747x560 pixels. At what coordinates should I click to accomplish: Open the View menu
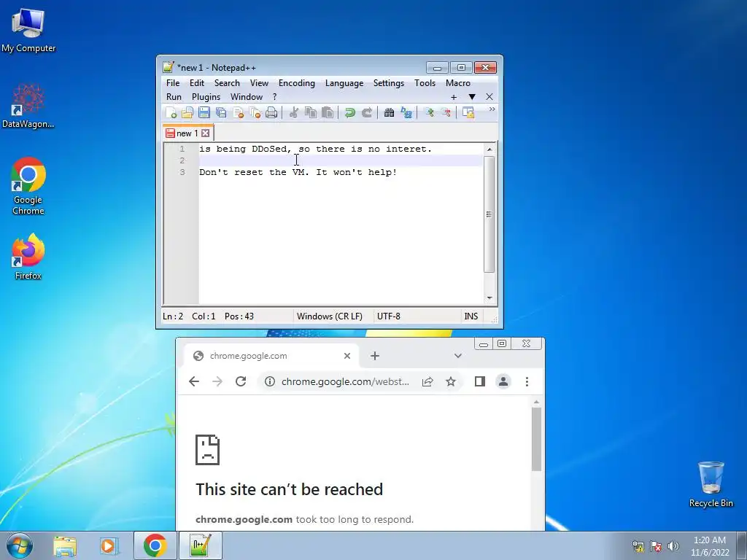(259, 83)
